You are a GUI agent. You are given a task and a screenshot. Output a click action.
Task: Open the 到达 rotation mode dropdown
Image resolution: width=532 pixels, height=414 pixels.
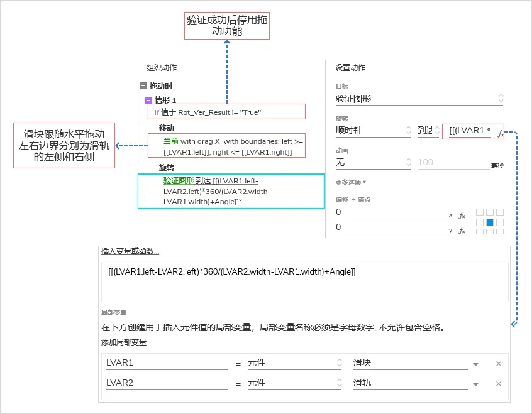(x=428, y=131)
